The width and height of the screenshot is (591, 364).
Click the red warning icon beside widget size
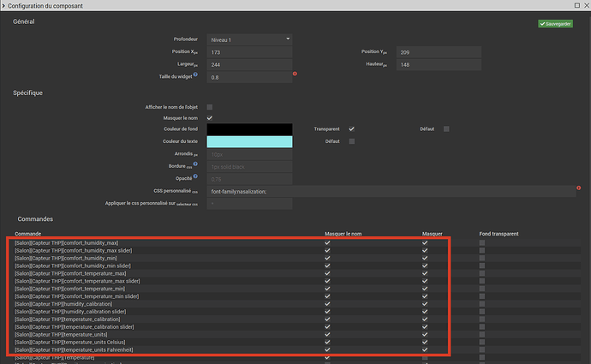295,74
